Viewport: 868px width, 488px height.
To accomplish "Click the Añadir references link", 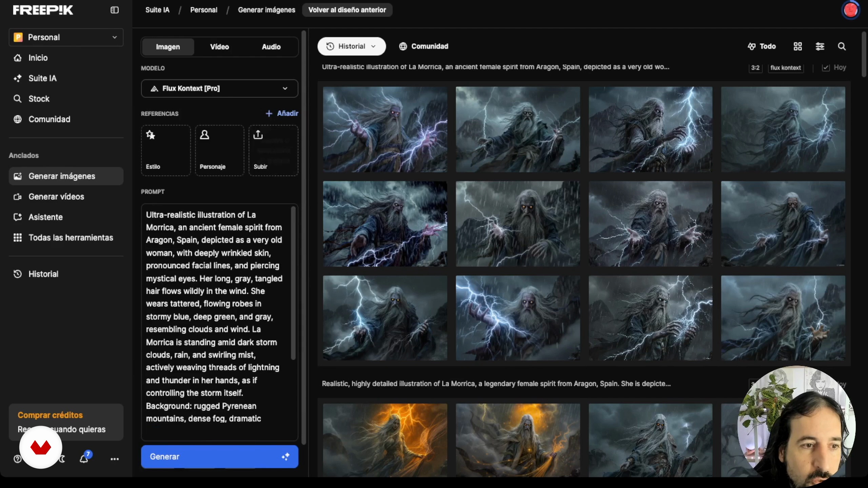I will [282, 114].
